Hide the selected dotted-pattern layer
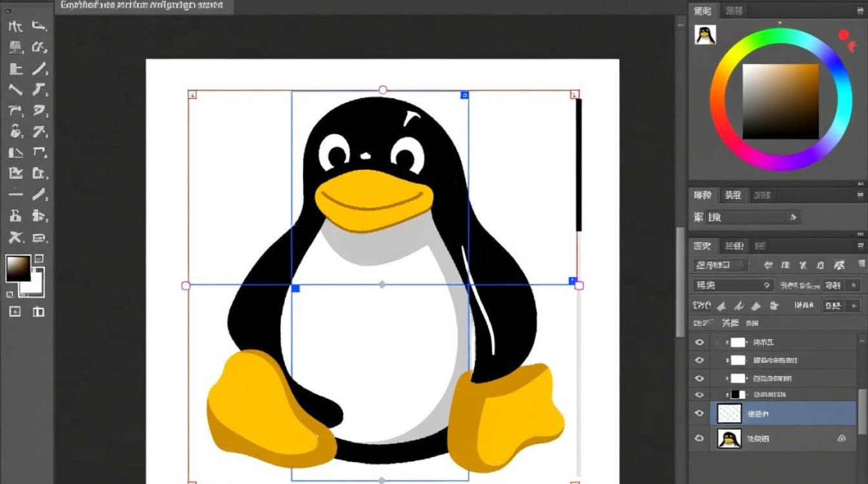868x484 pixels. tap(699, 413)
